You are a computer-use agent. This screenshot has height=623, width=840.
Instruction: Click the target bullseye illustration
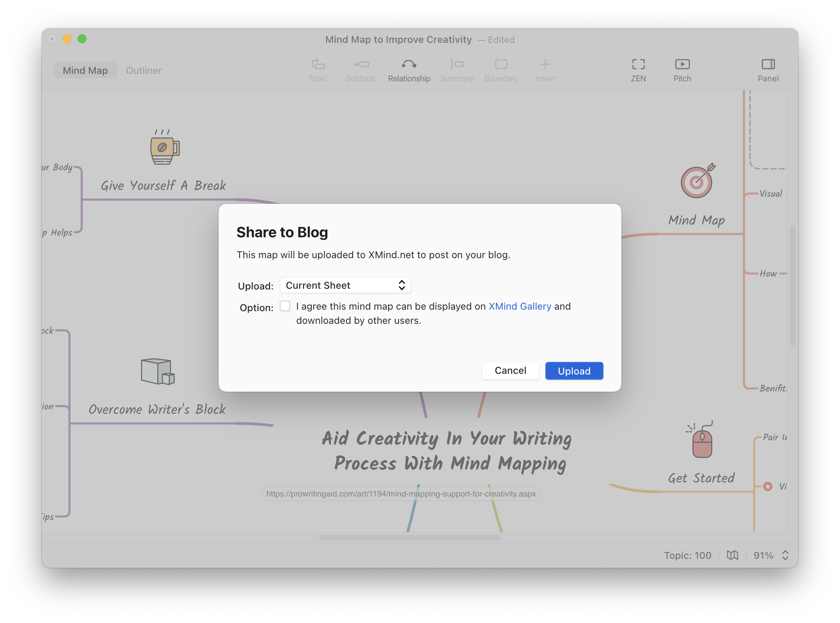[698, 181]
